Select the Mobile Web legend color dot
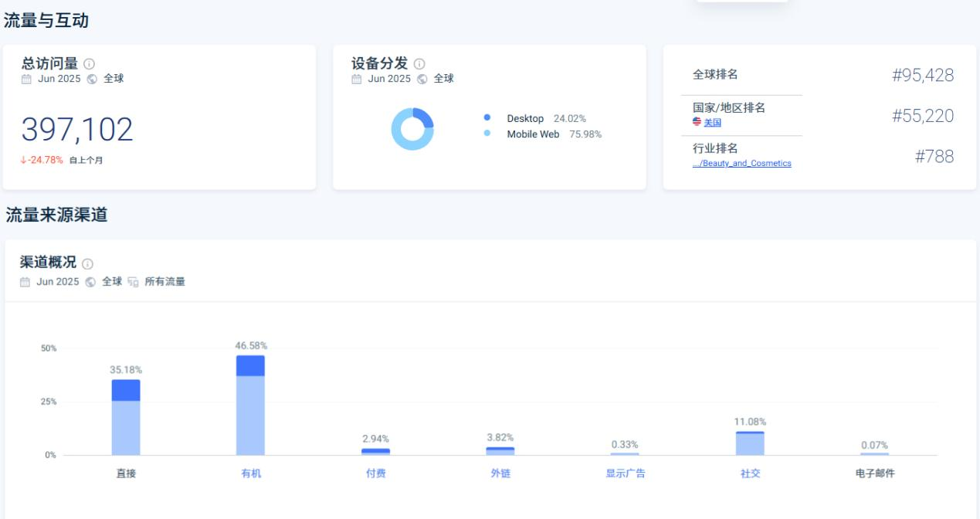Screen dimensions: 980x519 coord(487,134)
